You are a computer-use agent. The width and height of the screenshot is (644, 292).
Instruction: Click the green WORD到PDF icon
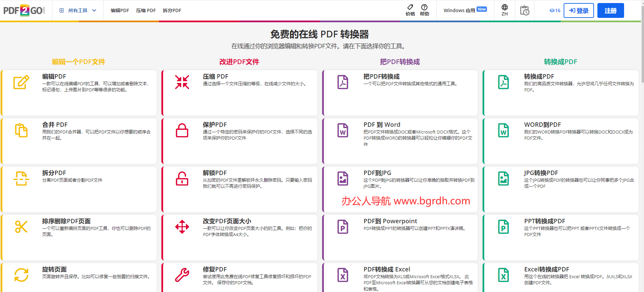(x=504, y=130)
